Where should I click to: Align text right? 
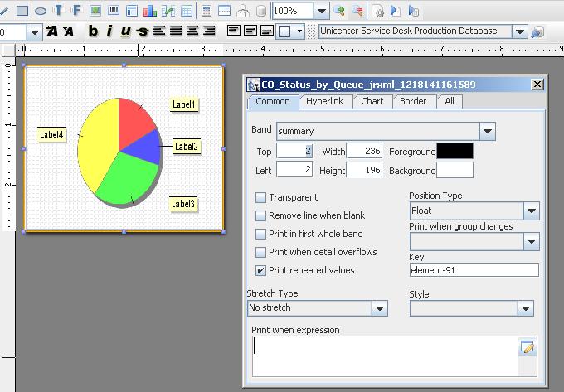[x=209, y=31]
